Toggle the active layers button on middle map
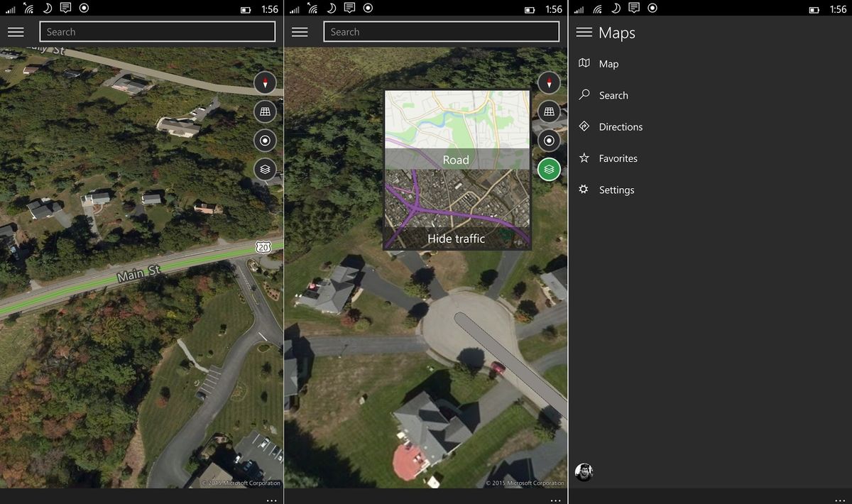The height and width of the screenshot is (504, 852). pyautogui.click(x=548, y=170)
